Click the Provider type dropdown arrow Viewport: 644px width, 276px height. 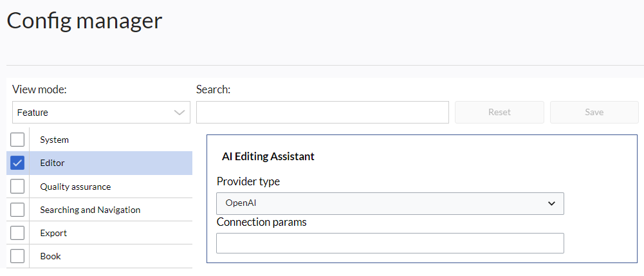pos(551,203)
